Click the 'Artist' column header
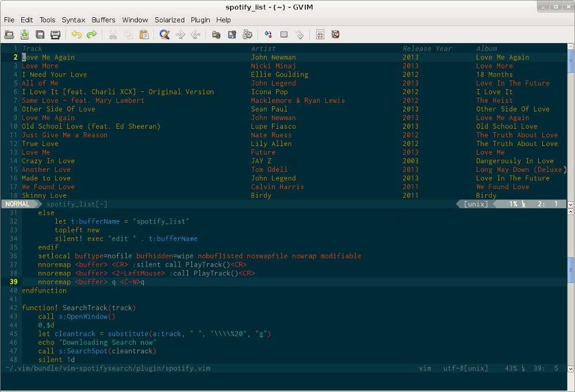This screenshot has height=392, width=575. pyautogui.click(x=263, y=48)
